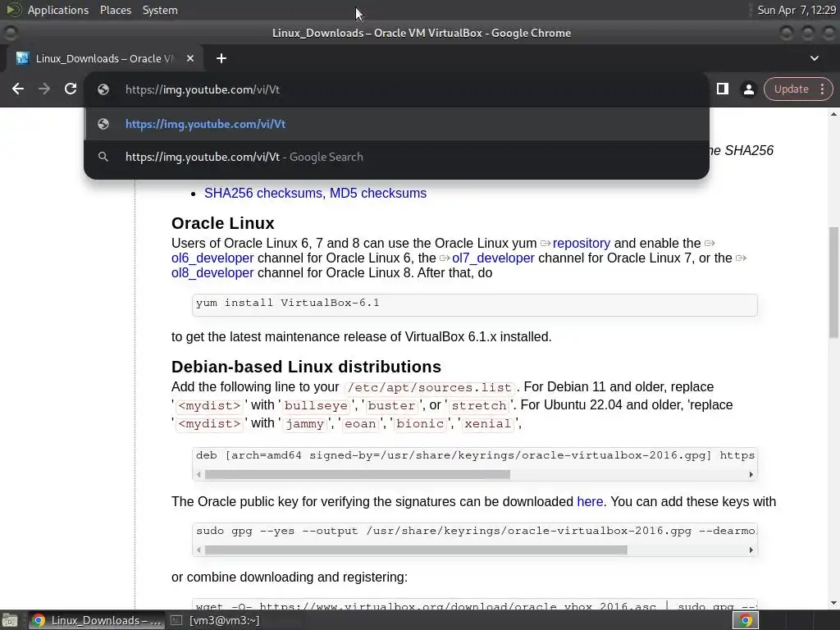The height and width of the screenshot is (630, 840).
Task: Click the magnifier icon in the Google Search suggestion
Action: [103, 157]
